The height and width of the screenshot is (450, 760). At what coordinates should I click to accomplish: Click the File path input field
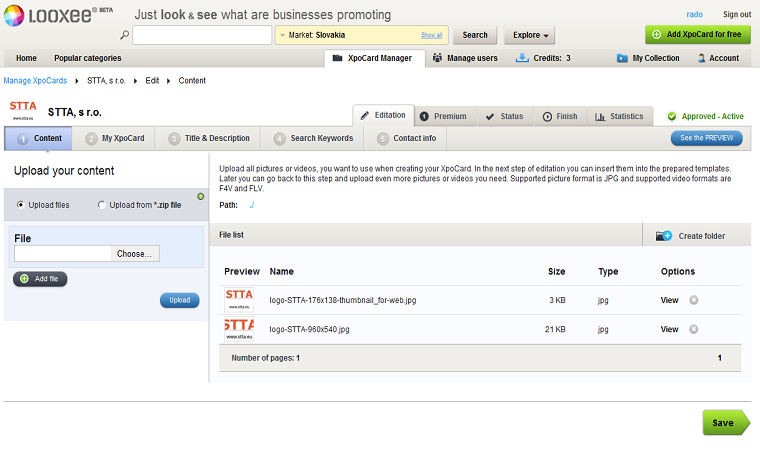(x=63, y=254)
